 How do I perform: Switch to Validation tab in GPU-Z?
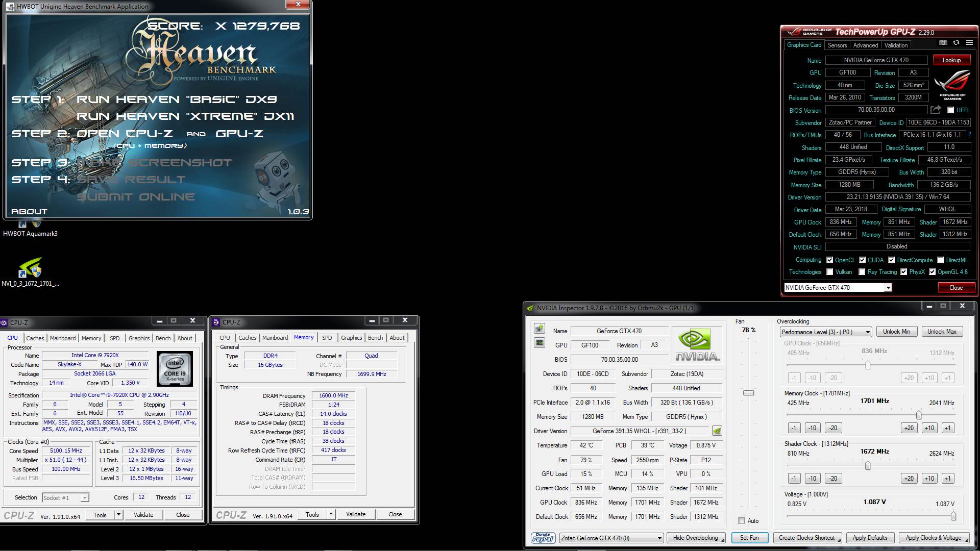[896, 45]
